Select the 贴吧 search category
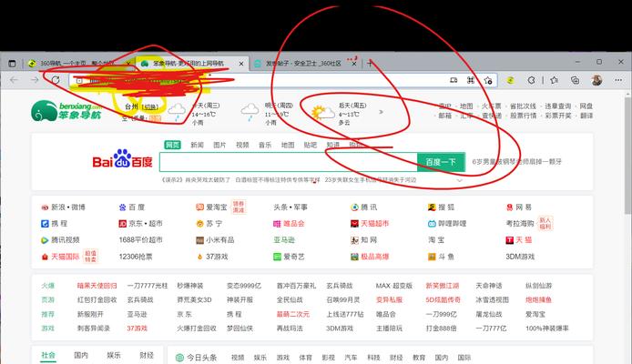This screenshot has height=364, width=632. coord(310,145)
